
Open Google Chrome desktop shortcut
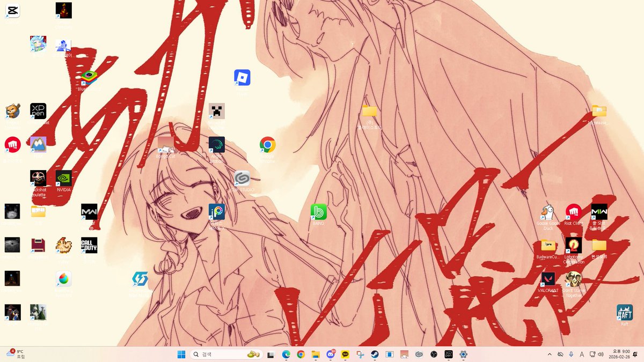267,145
